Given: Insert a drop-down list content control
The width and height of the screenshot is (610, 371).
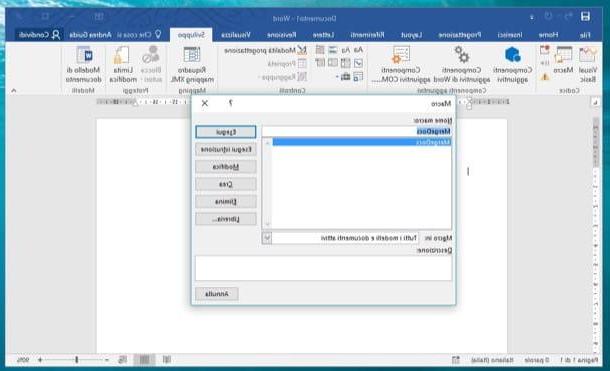Looking at the screenshot, I should click(333, 63).
